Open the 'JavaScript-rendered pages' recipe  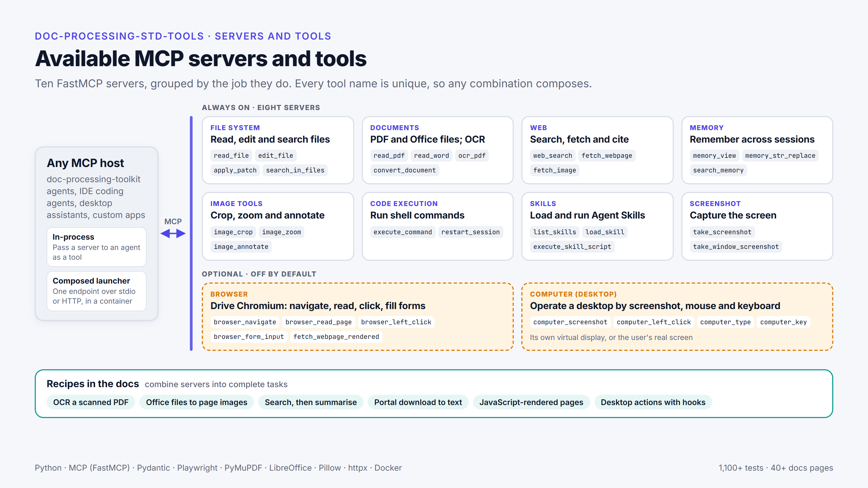[x=531, y=402]
